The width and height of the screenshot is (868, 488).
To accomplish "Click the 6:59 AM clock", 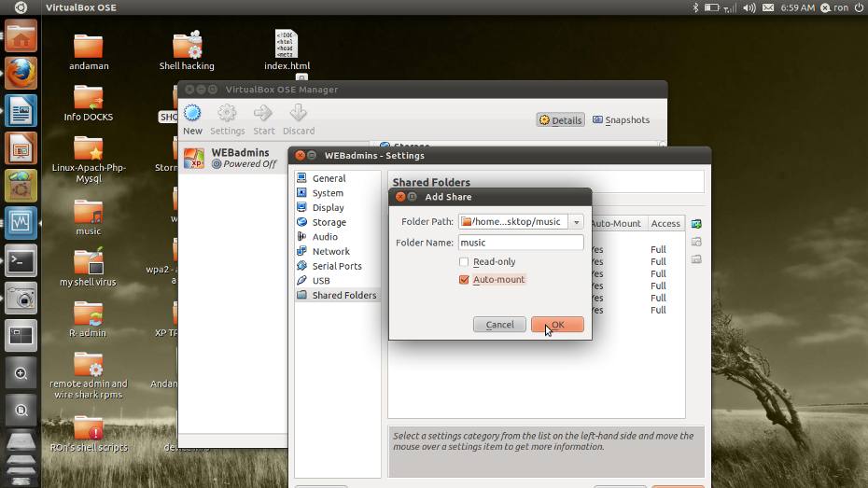I will click(x=797, y=7).
